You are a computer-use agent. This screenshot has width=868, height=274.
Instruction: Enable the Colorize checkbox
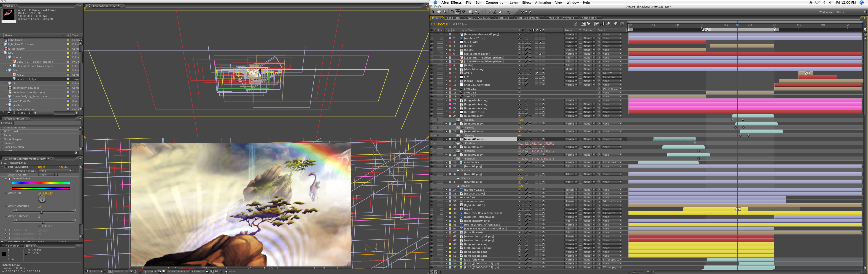click(x=39, y=226)
